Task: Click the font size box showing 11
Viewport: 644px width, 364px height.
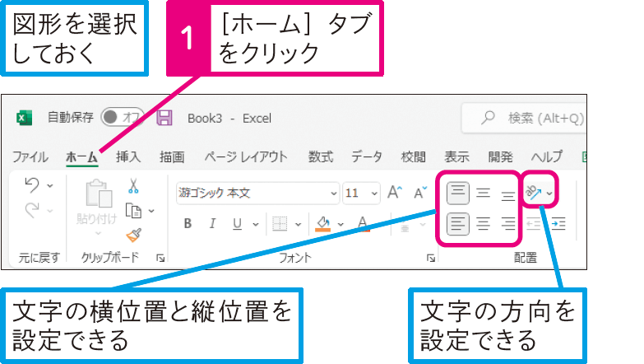Action: (x=355, y=193)
